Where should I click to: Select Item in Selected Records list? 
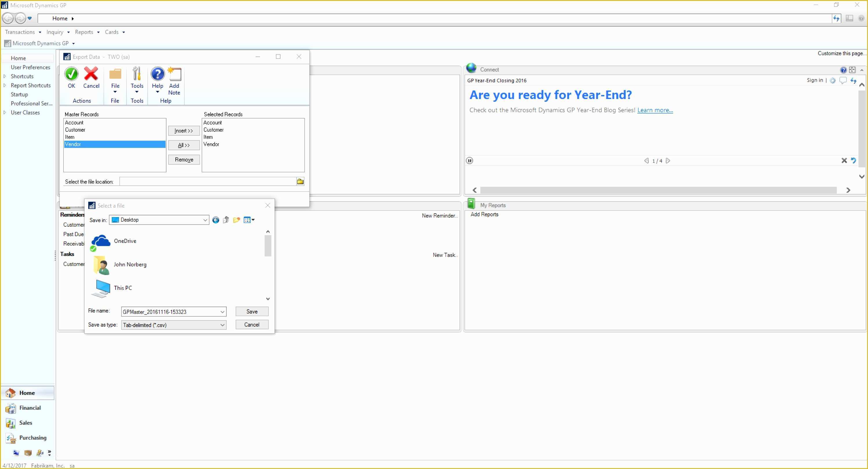[253, 137]
